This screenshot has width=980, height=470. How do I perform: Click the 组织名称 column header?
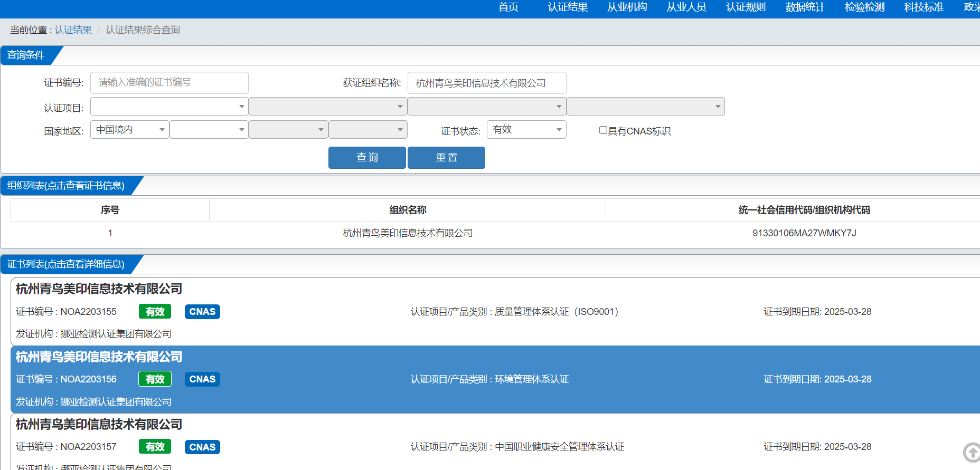408,210
